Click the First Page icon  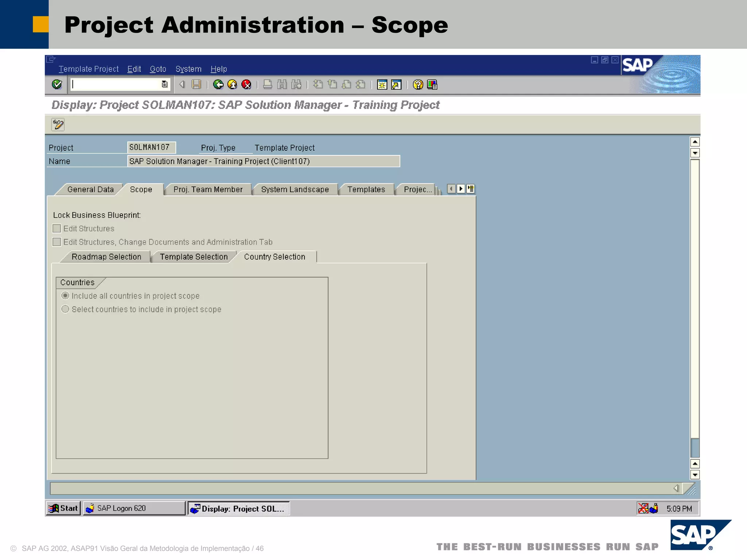pos(318,85)
